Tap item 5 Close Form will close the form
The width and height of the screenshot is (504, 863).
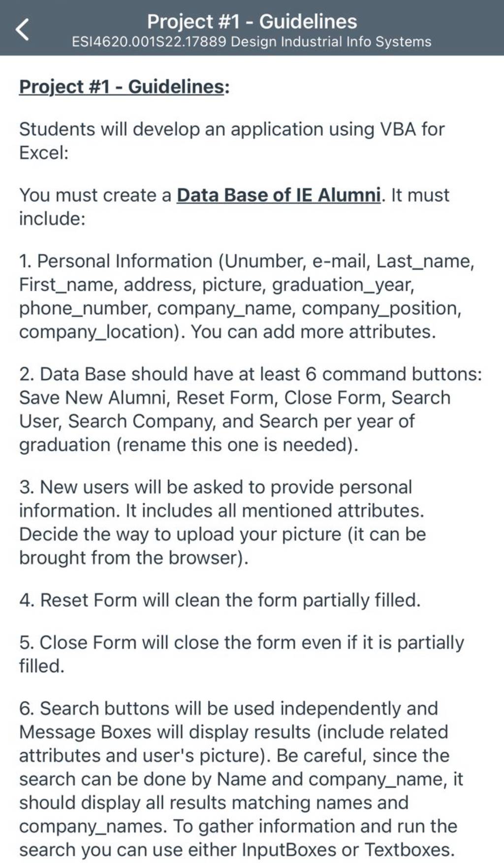click(x=242, y=654)
